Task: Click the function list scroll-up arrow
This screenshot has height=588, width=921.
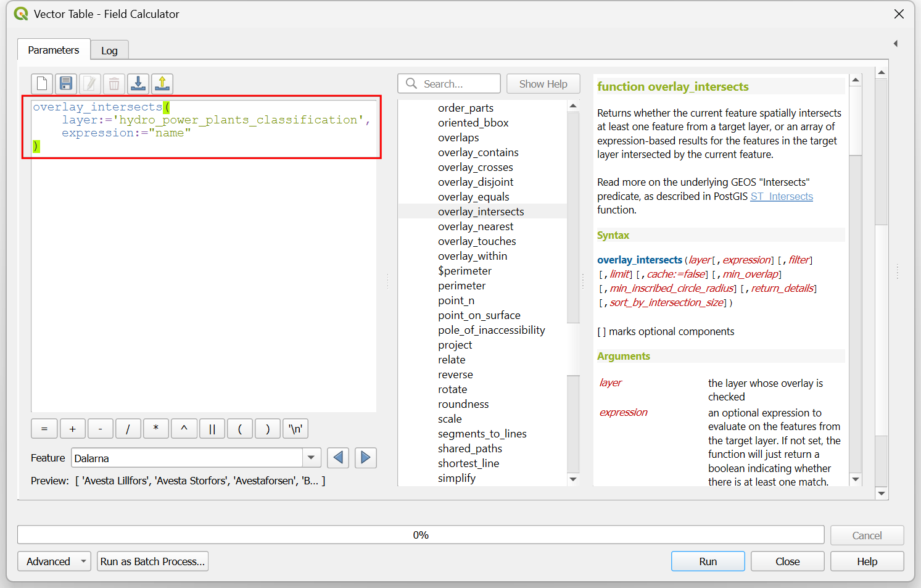Action: [573, 106]
